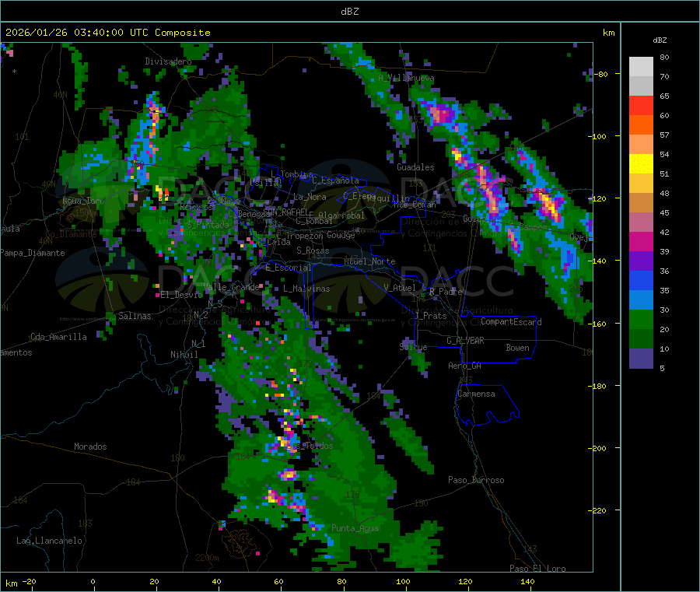Click the Los_Toldos map label
The image size is (700, 592).
click(309, 446)
